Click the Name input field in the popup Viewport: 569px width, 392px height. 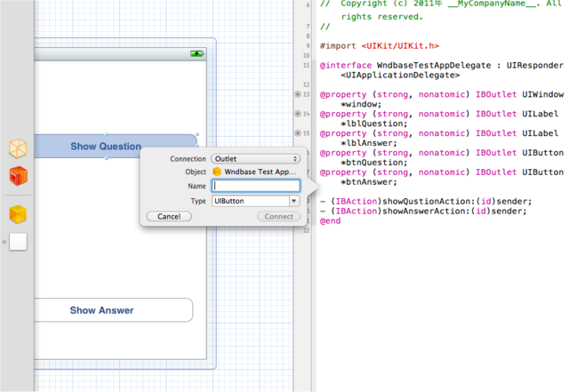256,186
